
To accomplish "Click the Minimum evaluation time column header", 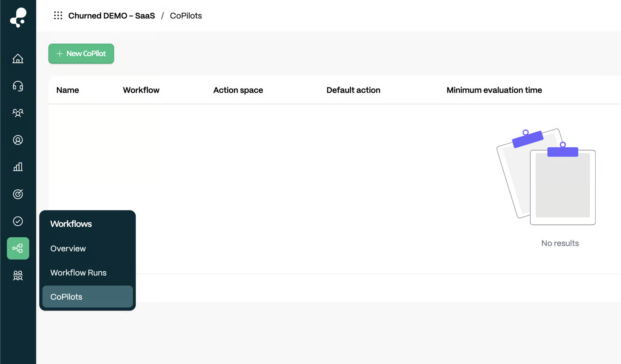I will [x=494, y=90].
